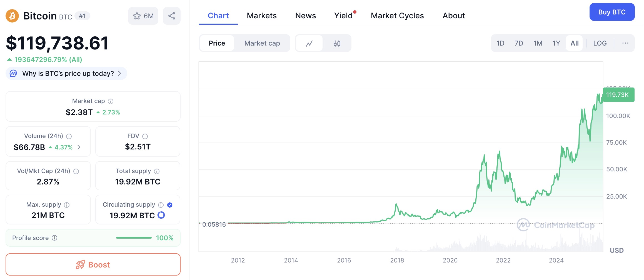
Task: Enable LOG scale on the chart
Action: coord(600,43)
